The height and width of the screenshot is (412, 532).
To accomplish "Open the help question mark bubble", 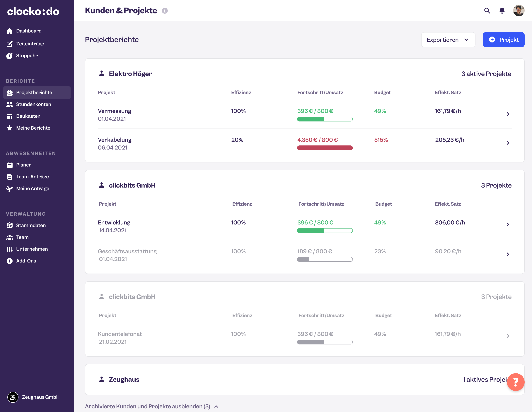I will [x=516, y=382].
